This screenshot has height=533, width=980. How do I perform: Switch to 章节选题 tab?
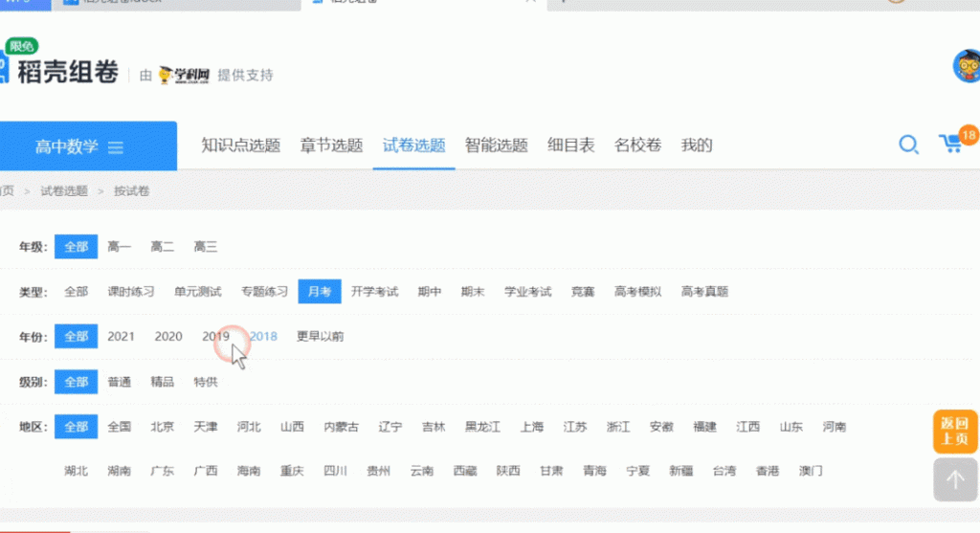coord(331,145)
